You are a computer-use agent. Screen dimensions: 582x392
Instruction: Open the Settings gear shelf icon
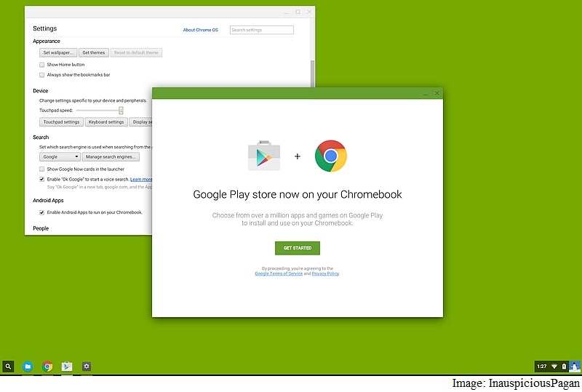pyautogui.click(x=87, y=367)
